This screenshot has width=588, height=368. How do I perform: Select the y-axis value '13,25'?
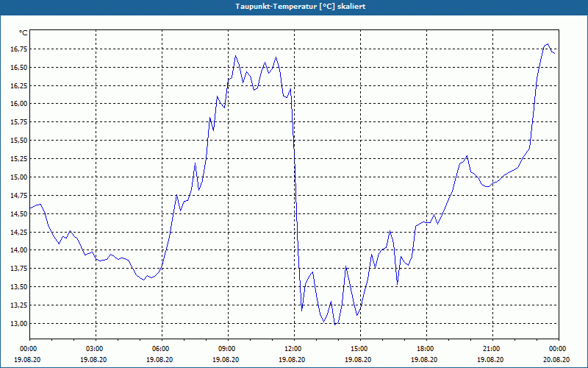click(20, 305)
